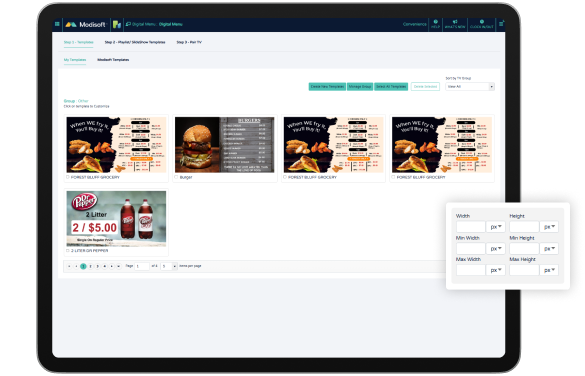Open the grid menu icon beside Modisoft logo
Viewport: 585px width, 376px height.
57,24
